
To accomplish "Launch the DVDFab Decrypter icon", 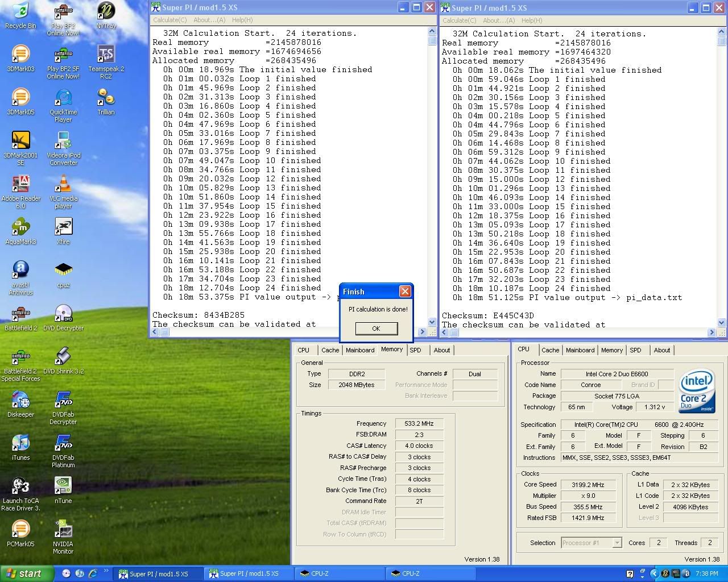I will [63, 408].
